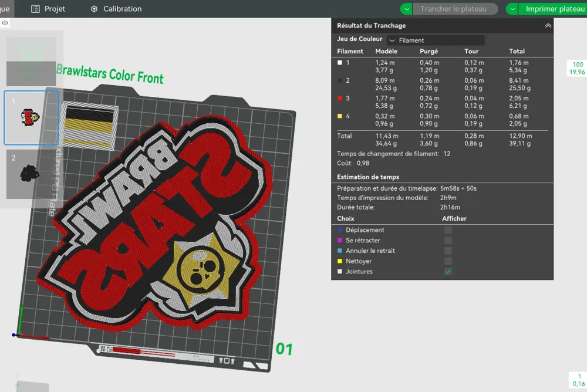
Task: Select plate 2 thumbnail
Action: click(x=31, y=174)
